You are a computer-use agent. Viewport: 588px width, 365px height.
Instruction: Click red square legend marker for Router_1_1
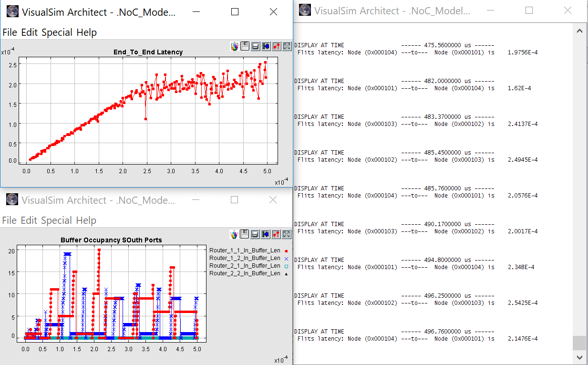[x=286, y=250]
